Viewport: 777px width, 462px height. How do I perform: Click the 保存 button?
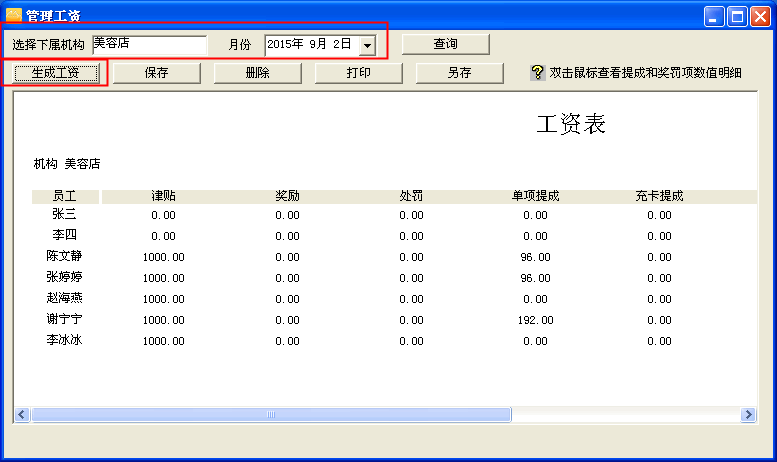(x=157, y=73)
